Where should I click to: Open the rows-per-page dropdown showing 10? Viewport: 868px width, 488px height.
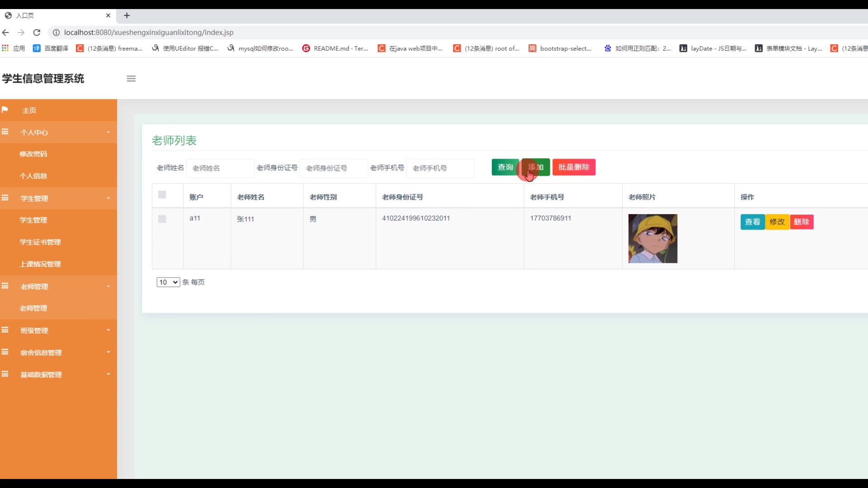pos(168,282)
